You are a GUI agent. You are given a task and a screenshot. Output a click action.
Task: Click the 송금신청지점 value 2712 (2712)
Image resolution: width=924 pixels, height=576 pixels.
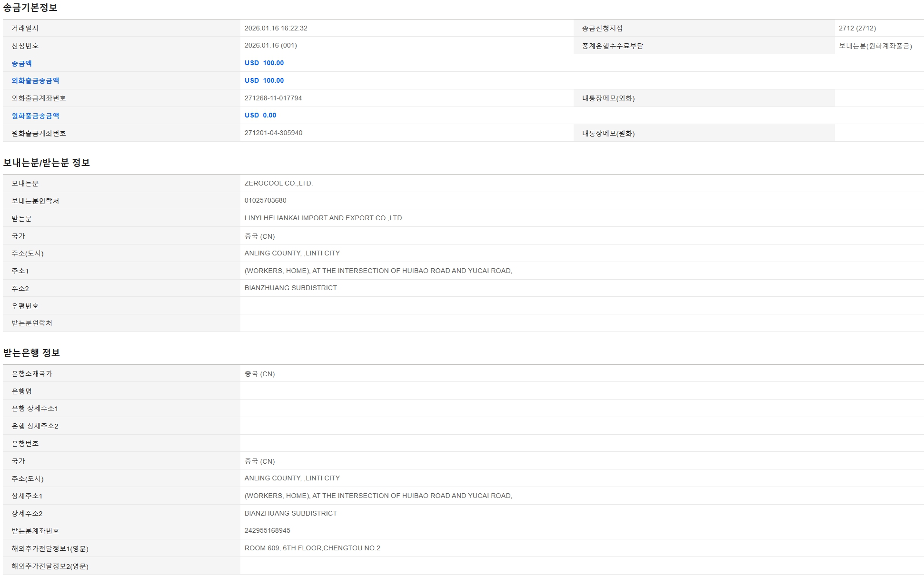point(857,28)
